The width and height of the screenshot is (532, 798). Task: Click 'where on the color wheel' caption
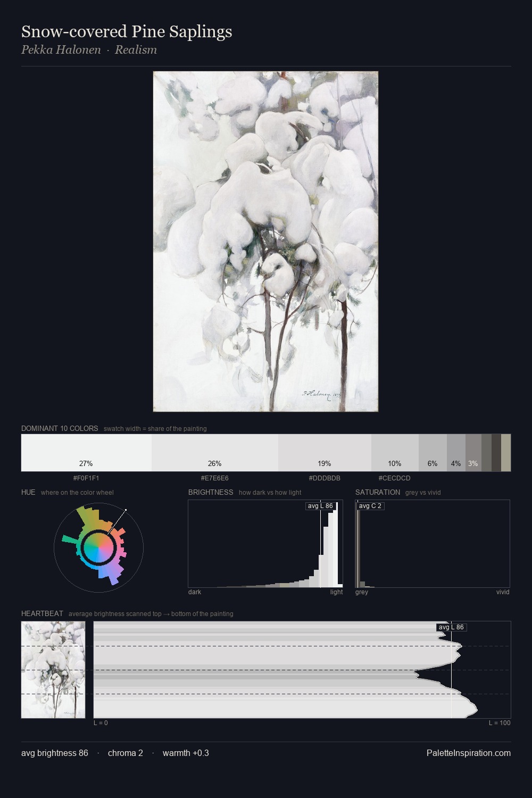pyautogui.click(x=77, y=493)
